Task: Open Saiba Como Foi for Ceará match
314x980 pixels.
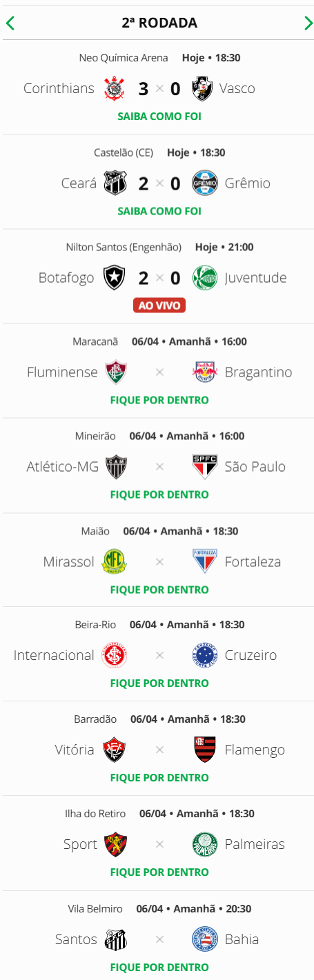Action: click(159, 210)
